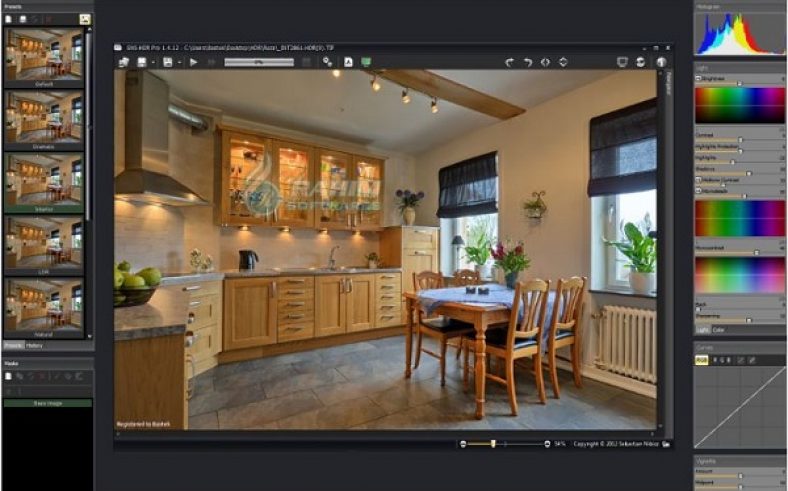Click the new preset page icon in Presets panel
The image size is (788, 491).
9,19
